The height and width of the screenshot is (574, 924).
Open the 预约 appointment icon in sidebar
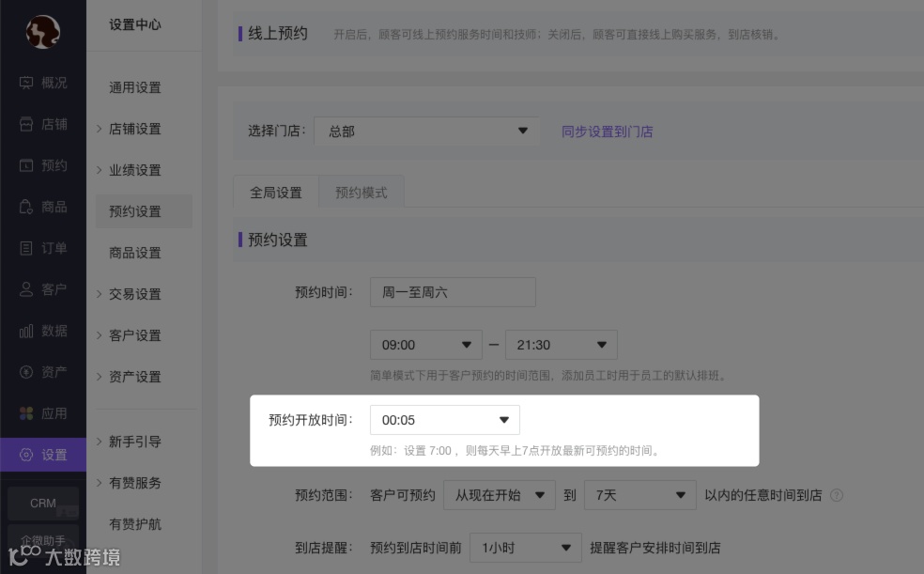[x=26, y=165]
